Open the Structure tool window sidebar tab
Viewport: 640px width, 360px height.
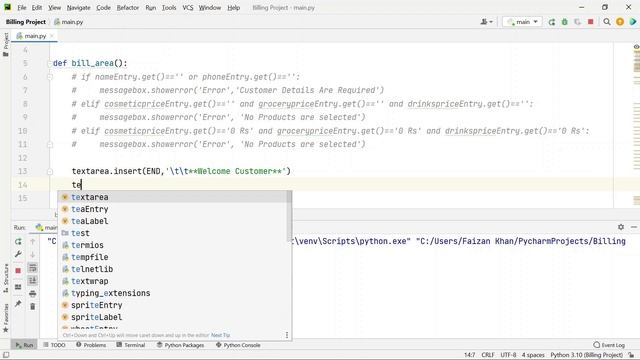coord(6,278)
